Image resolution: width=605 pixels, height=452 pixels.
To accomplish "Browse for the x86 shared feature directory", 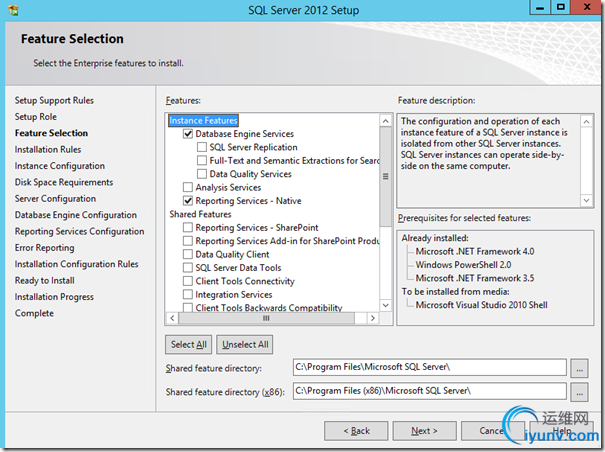I will pos(580,392).
